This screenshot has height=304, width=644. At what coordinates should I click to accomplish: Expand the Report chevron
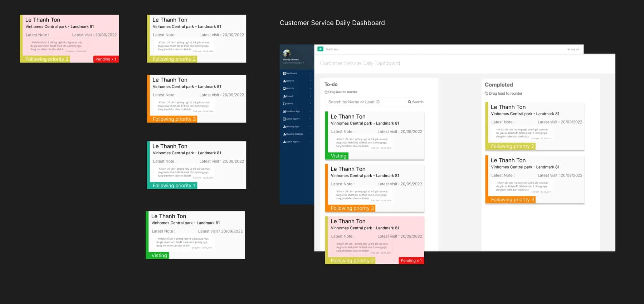pyautogui.click(x=311, y=96)
